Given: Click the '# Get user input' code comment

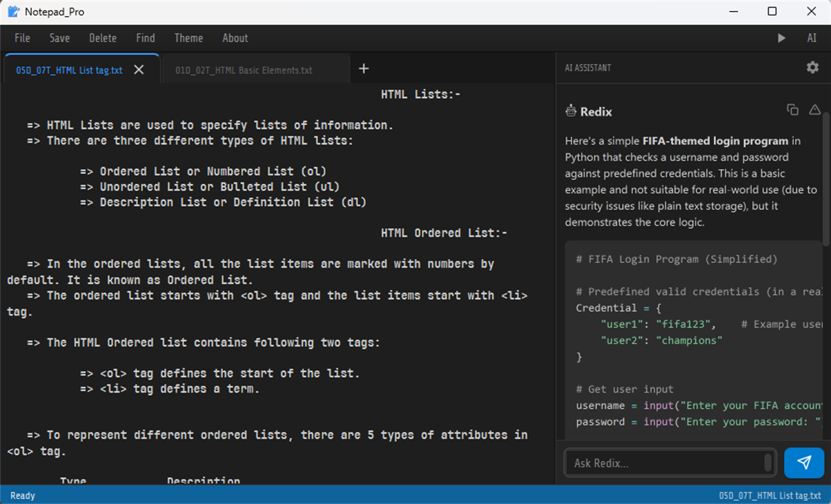Looking at the screenshot, I should [x=625, y=389].
